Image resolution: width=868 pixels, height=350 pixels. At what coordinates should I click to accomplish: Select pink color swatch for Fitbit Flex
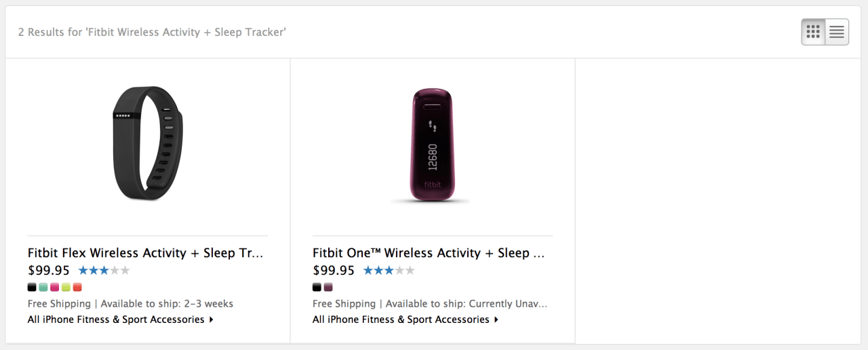pos(54,287)
